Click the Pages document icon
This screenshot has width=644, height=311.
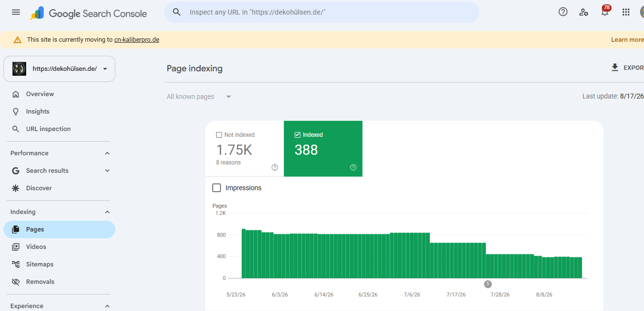coord(16,229)
